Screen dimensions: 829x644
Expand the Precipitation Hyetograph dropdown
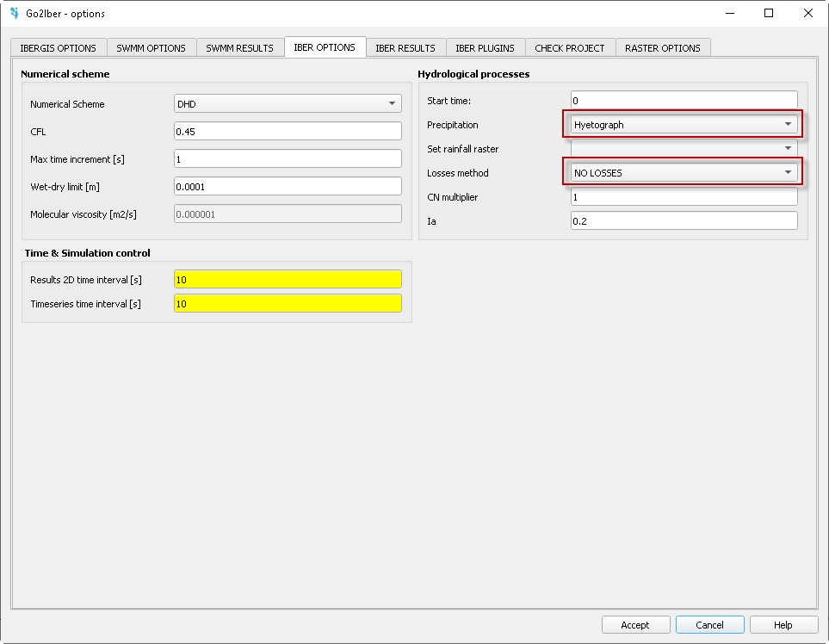(x=684, y=125)
